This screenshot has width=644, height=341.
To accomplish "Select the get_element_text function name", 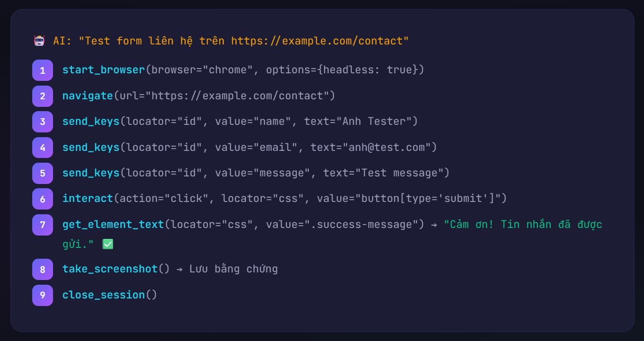I will point(113,225).
